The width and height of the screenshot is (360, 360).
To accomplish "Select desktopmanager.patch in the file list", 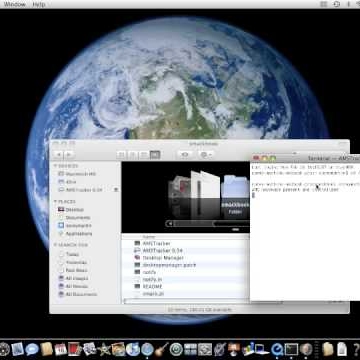I will point(185,265).
